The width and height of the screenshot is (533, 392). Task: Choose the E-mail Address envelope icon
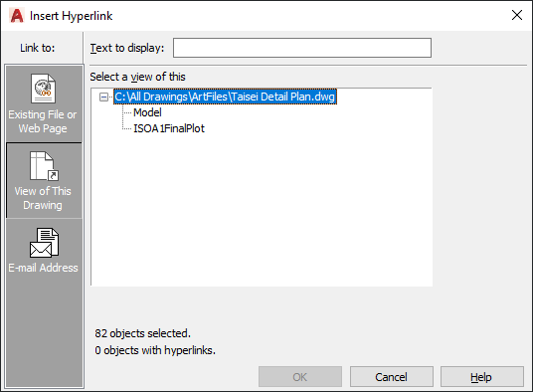(44, 243)
